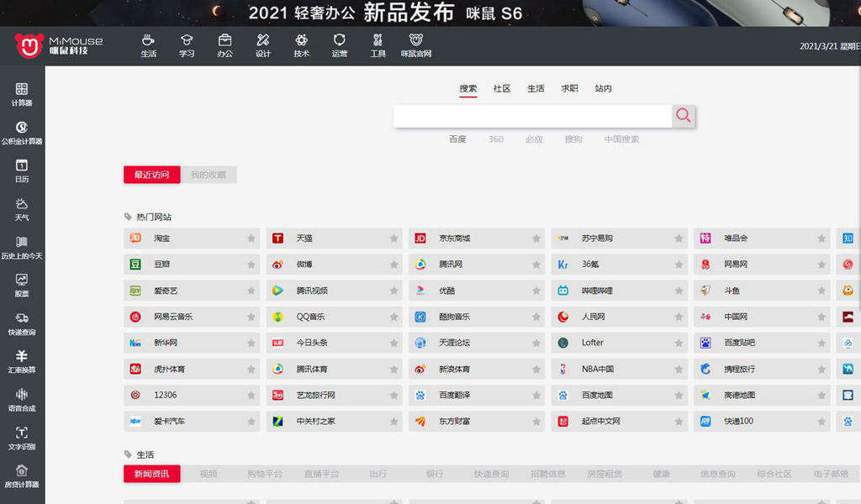Select the 视频 category tab
Image resolution: width=861 pixels, height=504 pixels.
209,474
